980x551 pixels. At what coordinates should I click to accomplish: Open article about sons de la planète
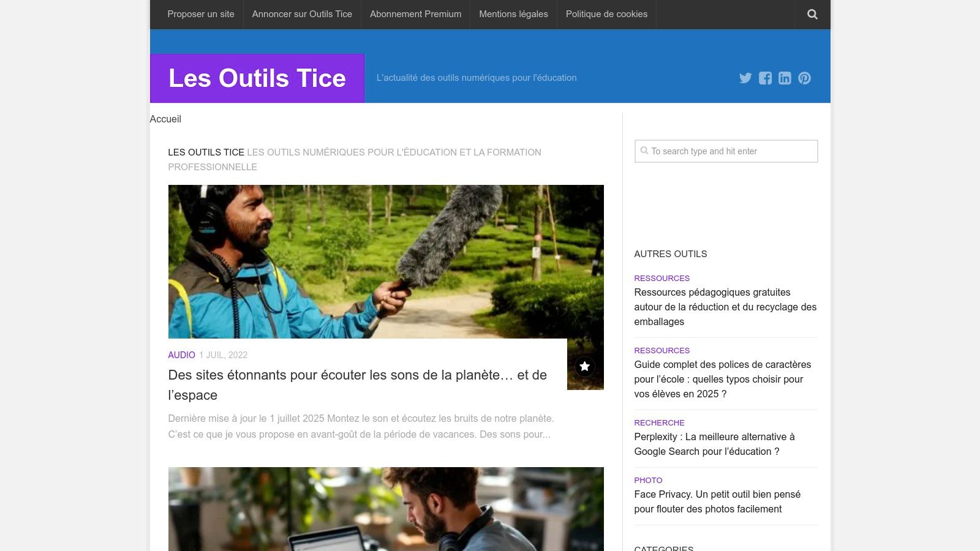(x=358, y=385)
